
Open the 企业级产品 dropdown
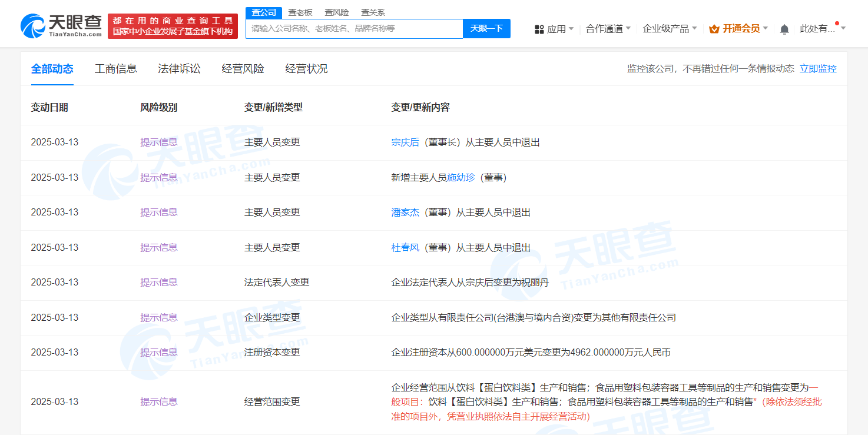[670, 28]
